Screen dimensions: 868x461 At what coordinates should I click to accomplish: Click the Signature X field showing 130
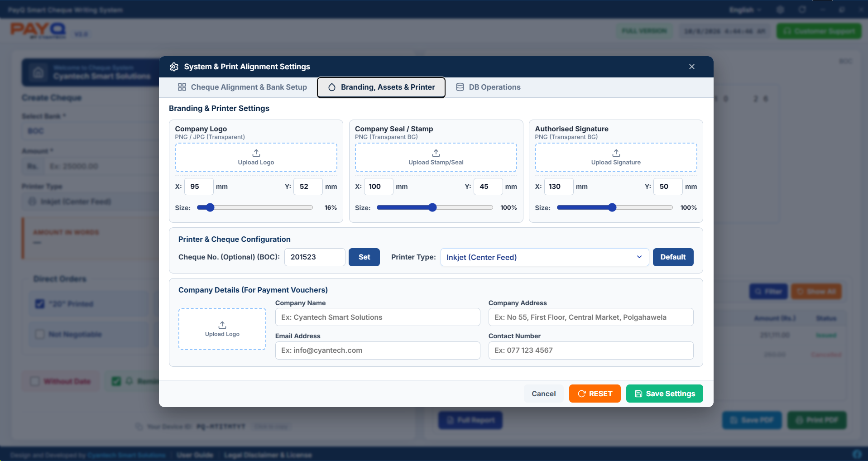pos(559,187)
